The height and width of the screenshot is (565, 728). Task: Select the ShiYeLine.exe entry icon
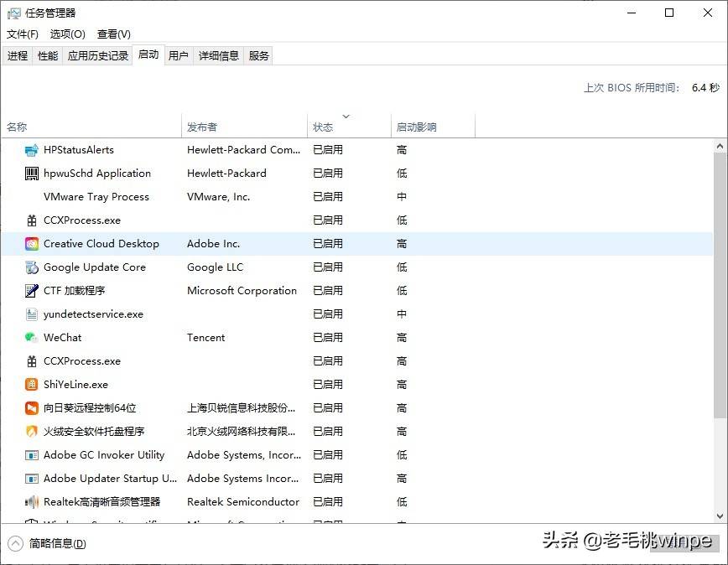31,384
